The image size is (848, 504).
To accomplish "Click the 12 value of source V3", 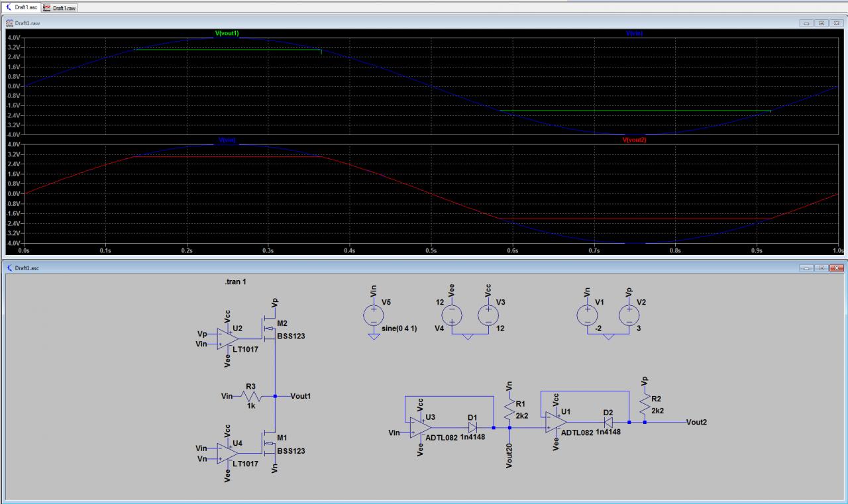I will click(x=500, y=329).
